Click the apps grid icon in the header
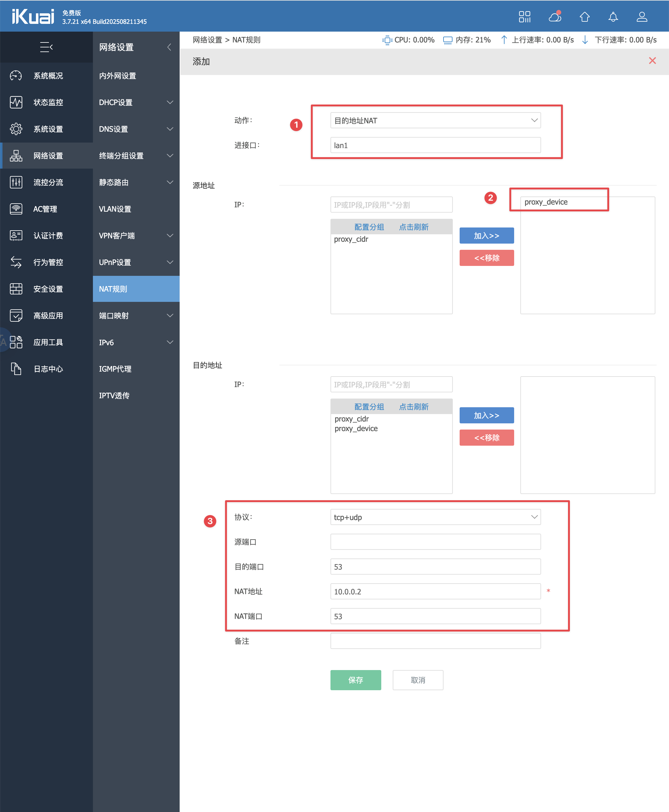Screen dimensions: 669x812 (524, 16)
